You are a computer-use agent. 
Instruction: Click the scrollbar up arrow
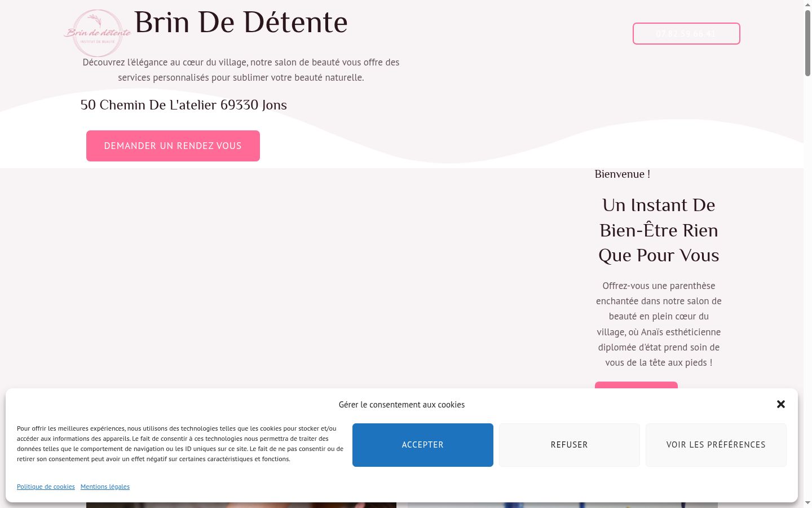pos(807,5)
